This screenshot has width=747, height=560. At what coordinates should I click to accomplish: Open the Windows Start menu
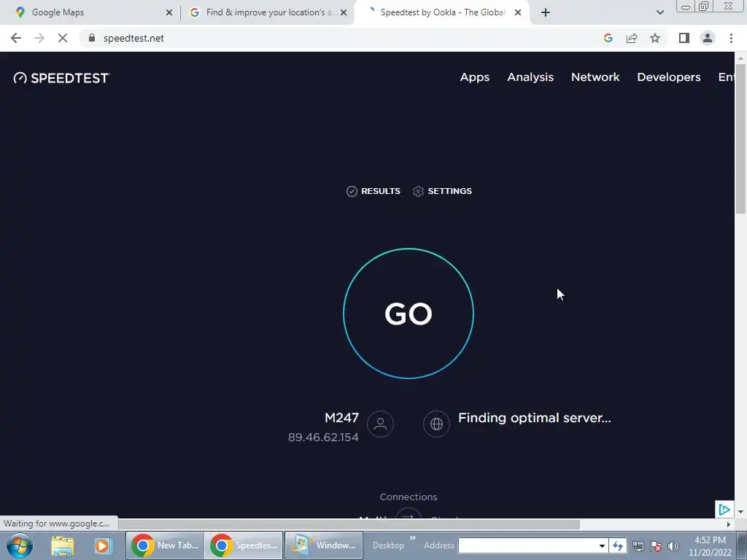click(20, 545)
